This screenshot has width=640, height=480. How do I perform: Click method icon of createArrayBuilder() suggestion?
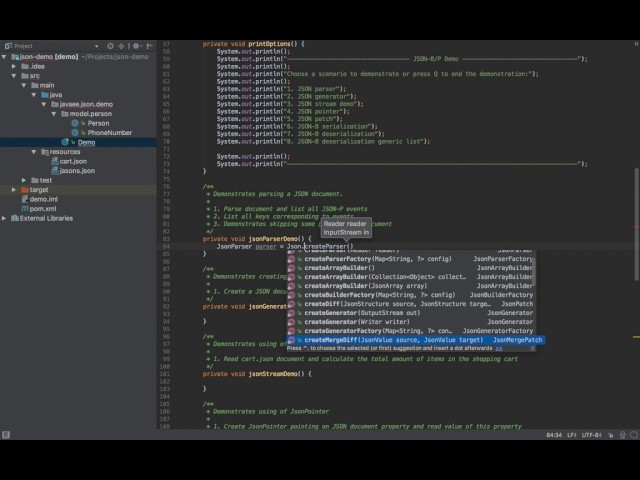291,268
